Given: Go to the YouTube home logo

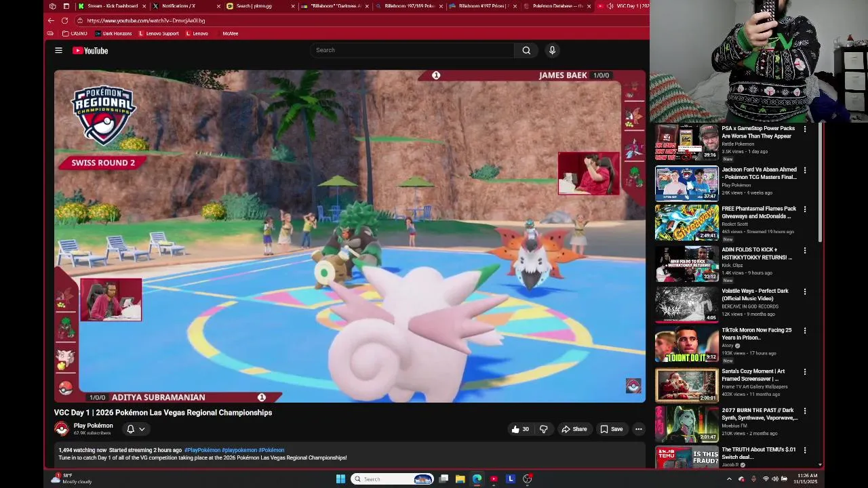Looking at the screenshot, I should click(x=90, y=50).
